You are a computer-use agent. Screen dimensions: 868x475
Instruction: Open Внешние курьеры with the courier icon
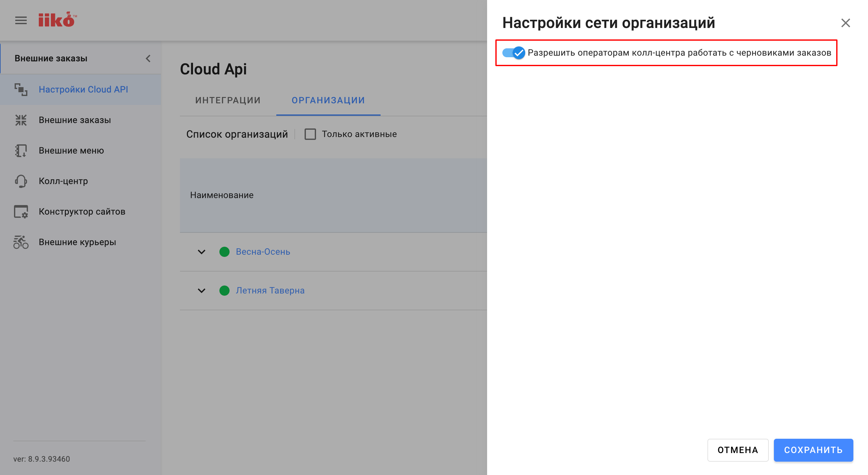(x=21, y=242)
